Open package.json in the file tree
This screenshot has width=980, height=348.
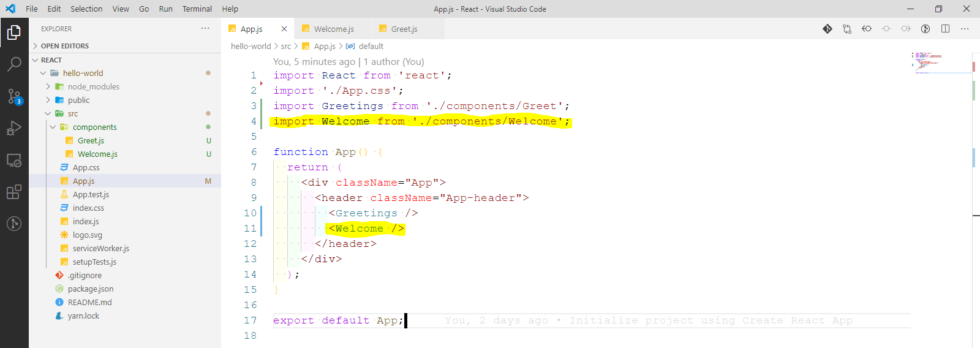click(x=91, y=289)
